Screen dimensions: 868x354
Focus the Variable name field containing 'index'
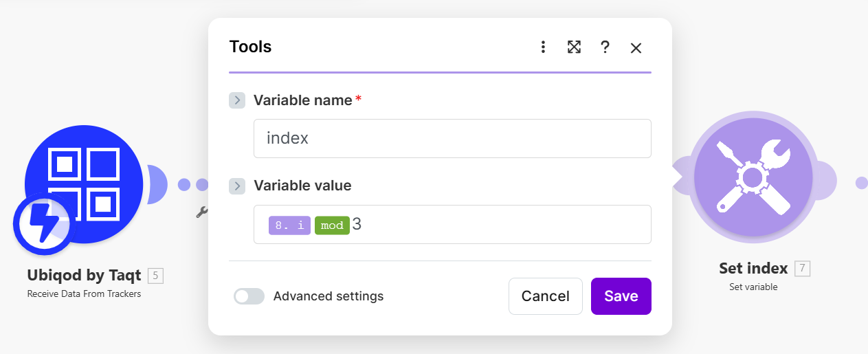[452, 138]
